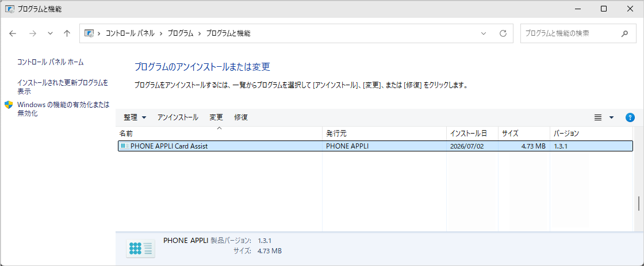Click プログラムと機能 breadcrumb segment
The height and width of the screenshot is (266, 644).
(x=228, y=34)
